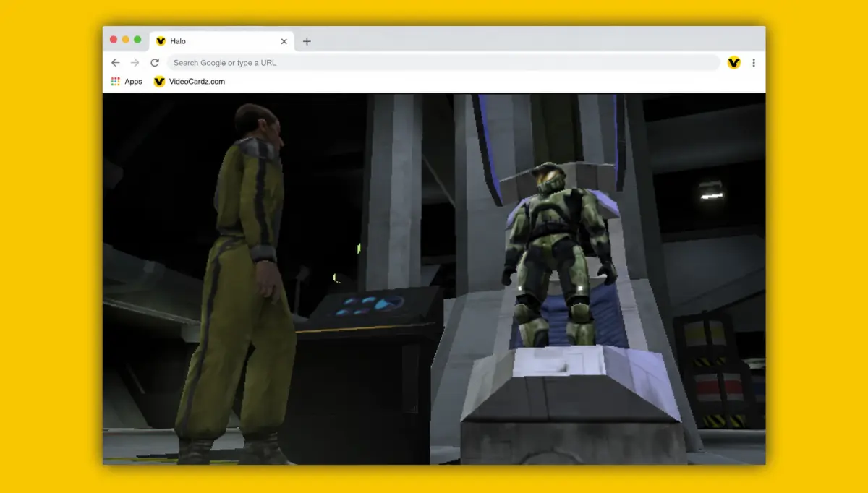This screenshot has height=493, width=868.
Task: Reload the page with the refresh icon
Action: click(154, 63)
